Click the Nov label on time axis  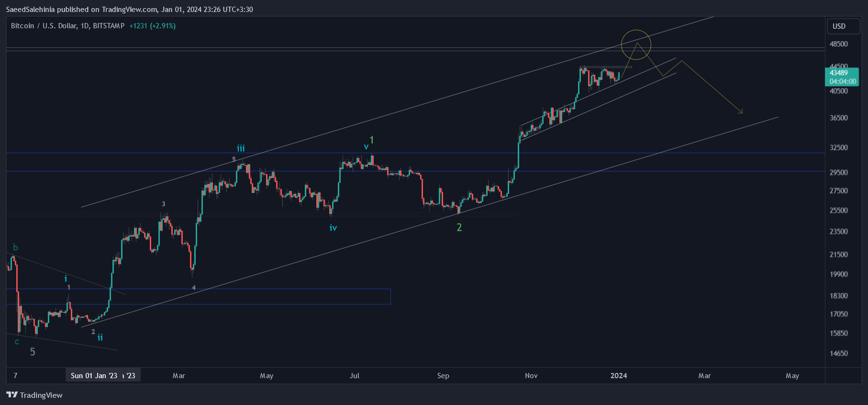point(531,376)
